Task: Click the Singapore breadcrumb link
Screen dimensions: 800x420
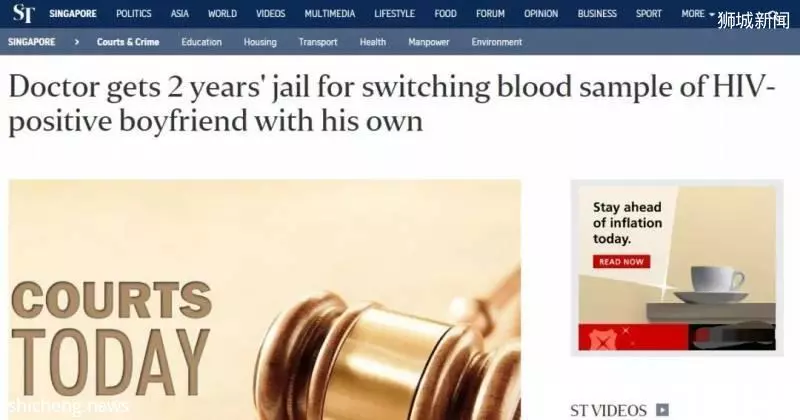Action: (x=32, y=42)
